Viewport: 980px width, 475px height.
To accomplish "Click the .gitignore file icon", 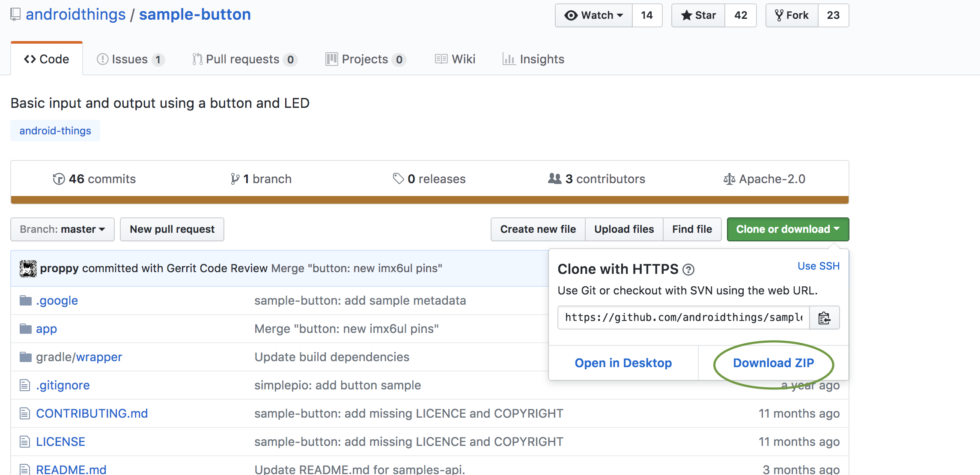I will coord(25,386).
